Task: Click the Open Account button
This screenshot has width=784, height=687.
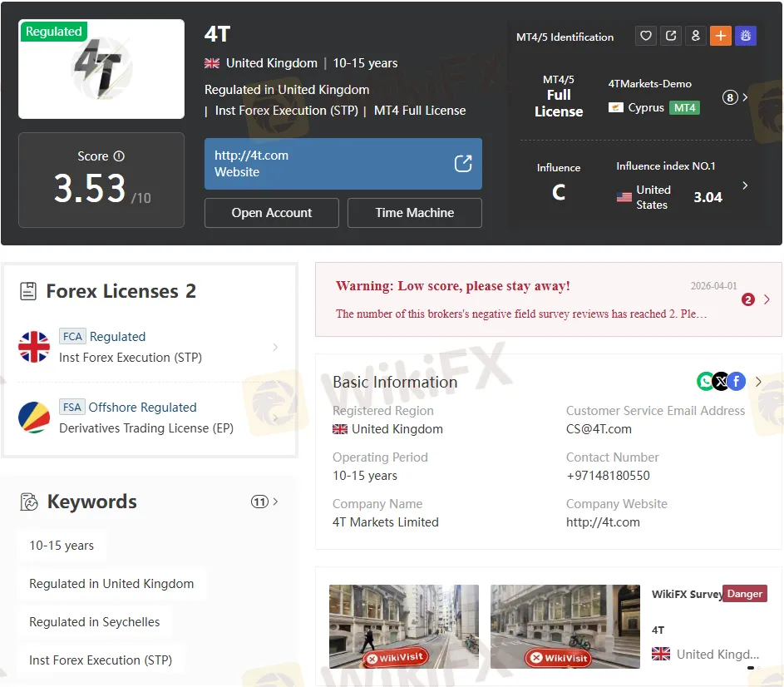Action: point(271,213)
